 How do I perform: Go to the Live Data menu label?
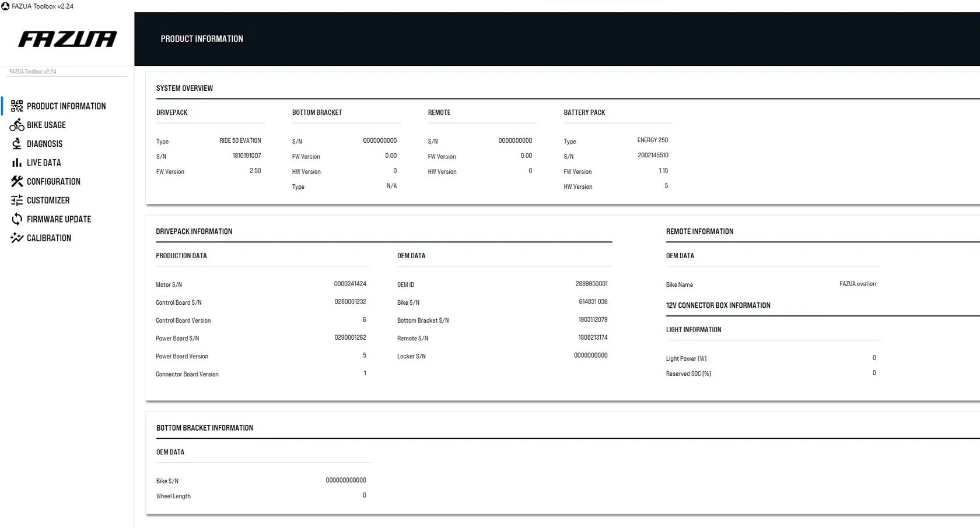click(x=44, y=163)
